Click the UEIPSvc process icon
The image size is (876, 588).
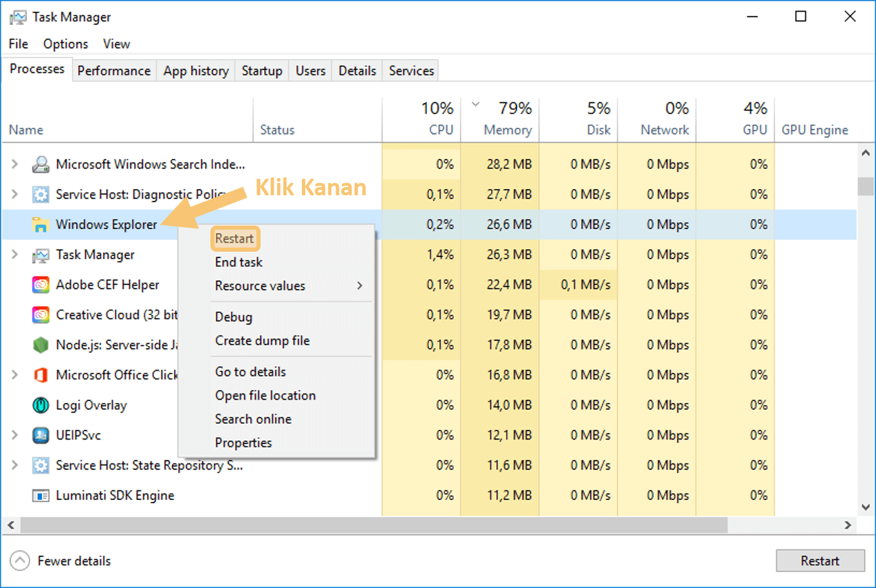41,435
